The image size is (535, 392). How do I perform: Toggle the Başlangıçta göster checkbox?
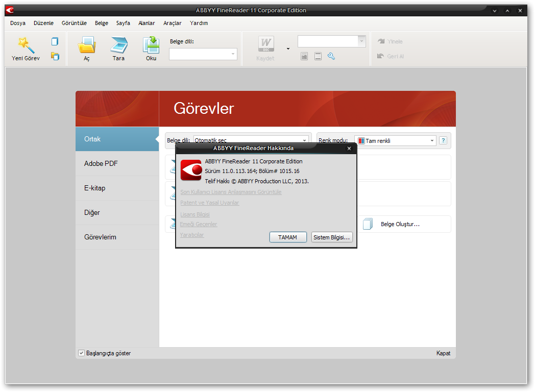point(82,353)
